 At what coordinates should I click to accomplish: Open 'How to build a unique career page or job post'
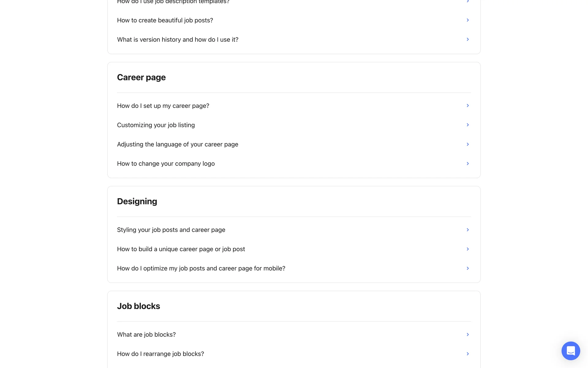[x=181, y=249]
